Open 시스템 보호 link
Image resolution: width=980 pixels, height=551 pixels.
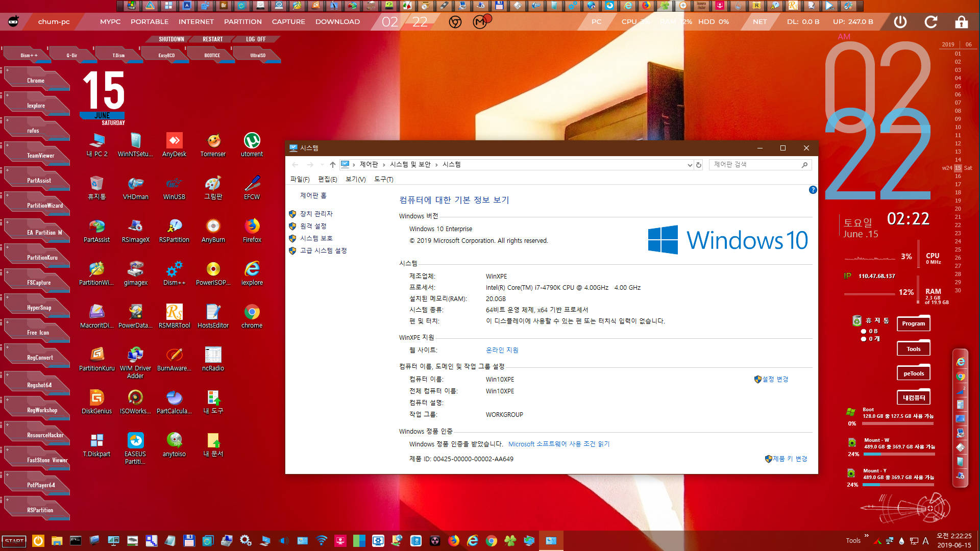tap(316, 238)
